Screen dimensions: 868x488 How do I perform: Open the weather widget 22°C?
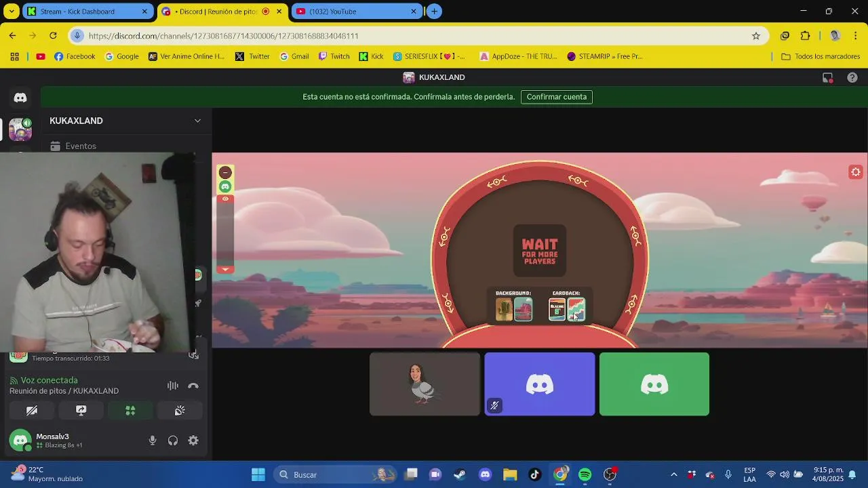pos(47,474)
